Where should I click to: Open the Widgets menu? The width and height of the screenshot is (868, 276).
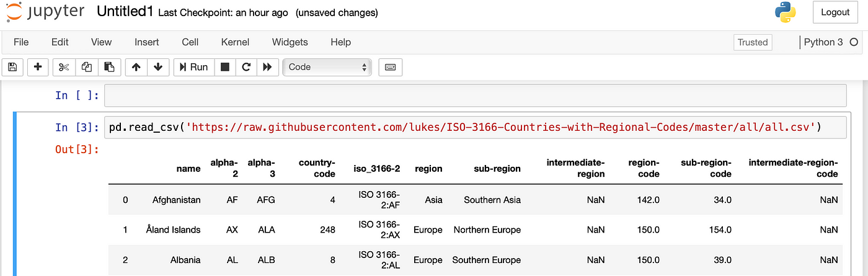[x=290, y=42]
